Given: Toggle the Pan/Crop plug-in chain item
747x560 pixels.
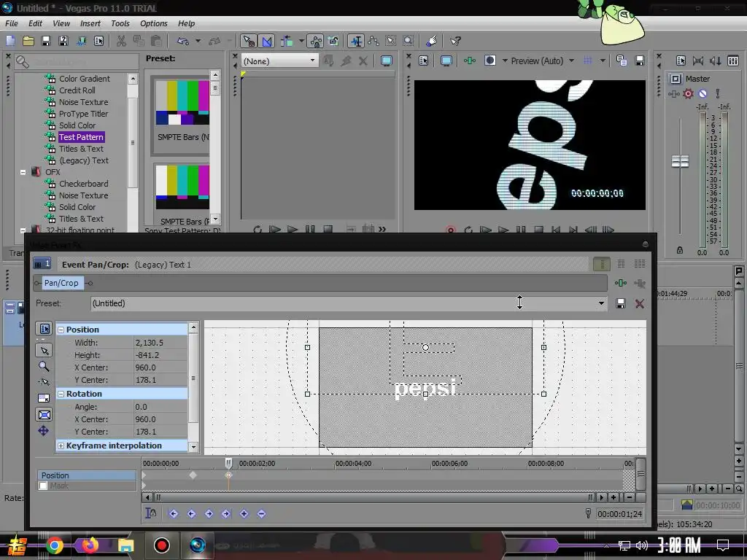Looking at the screenshot, I should 61,283.
